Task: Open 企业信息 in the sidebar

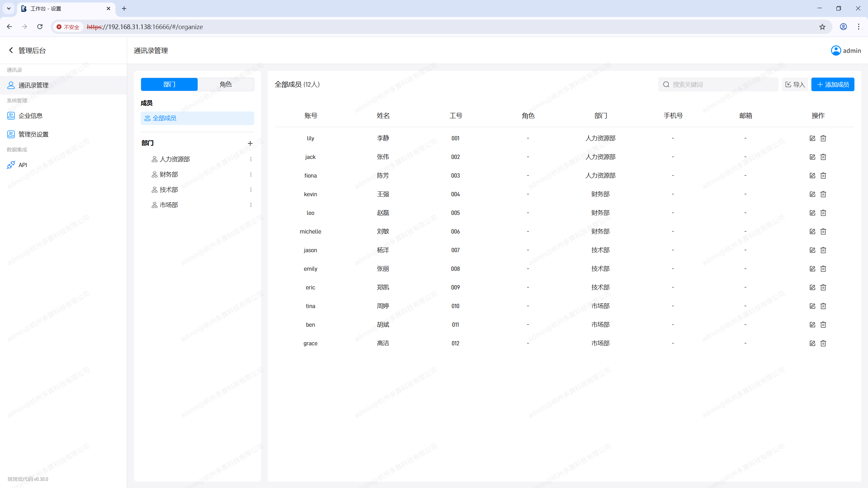Action: coord(31,116)
